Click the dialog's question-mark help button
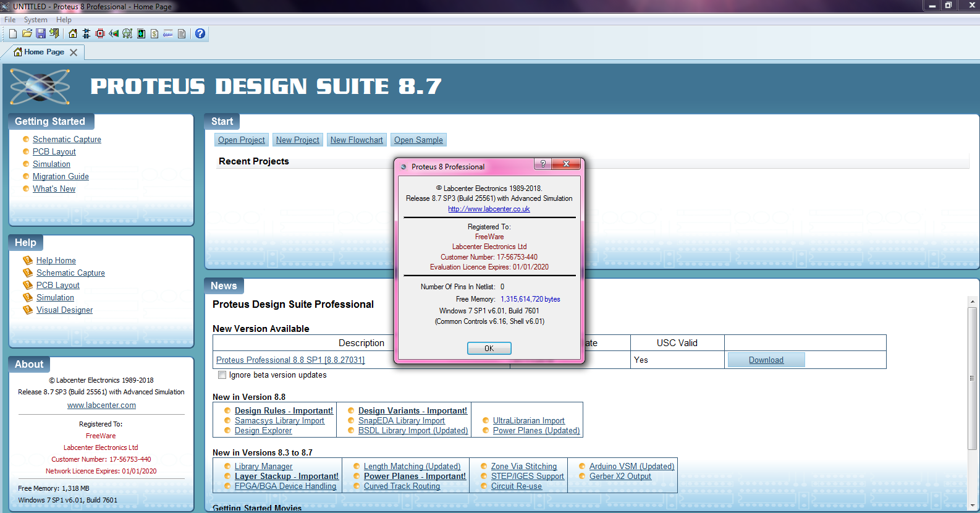 pyautogui.click(x=543, y=164)
